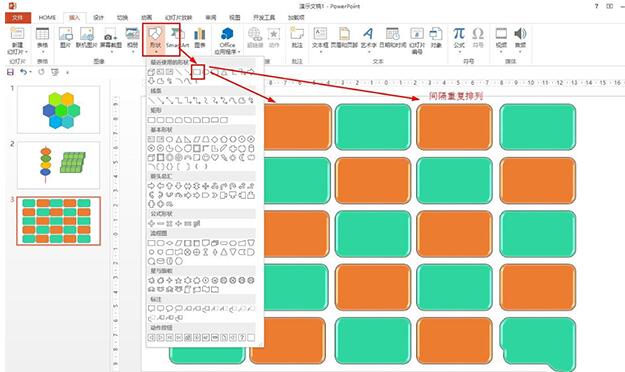Click the undo arrow in quick access toolbar
Image resolution: width=625 pixels, height=372 pixels.
point(24,72)
